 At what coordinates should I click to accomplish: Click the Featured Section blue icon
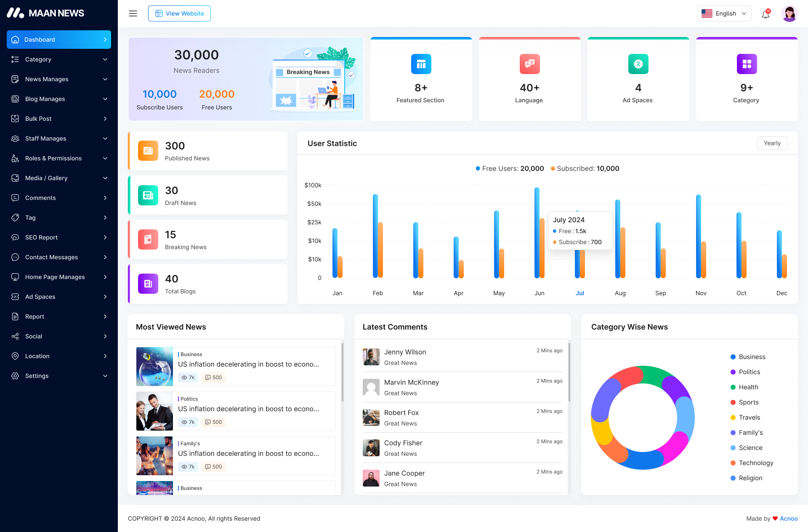pyautogui.click(x=421, y=64)
